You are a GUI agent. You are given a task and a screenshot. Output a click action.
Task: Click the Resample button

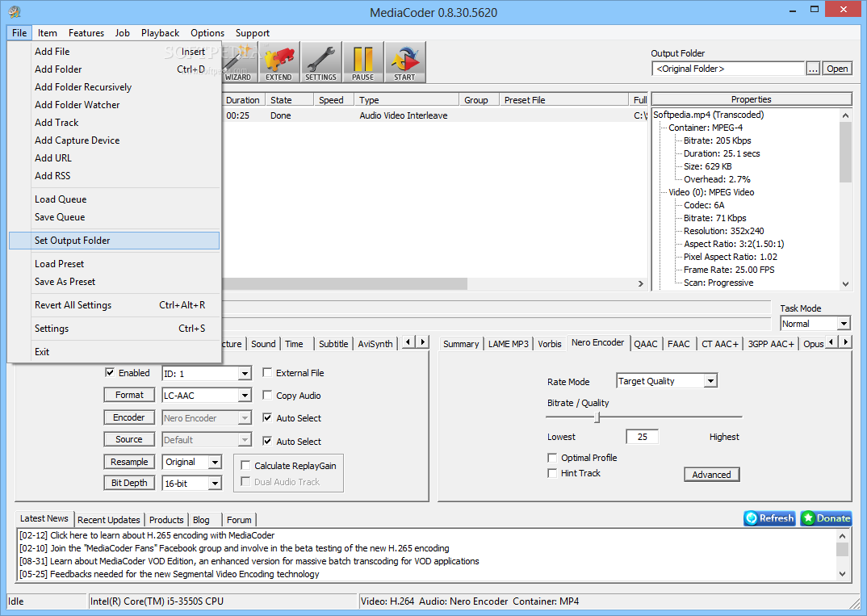[129, 462]
